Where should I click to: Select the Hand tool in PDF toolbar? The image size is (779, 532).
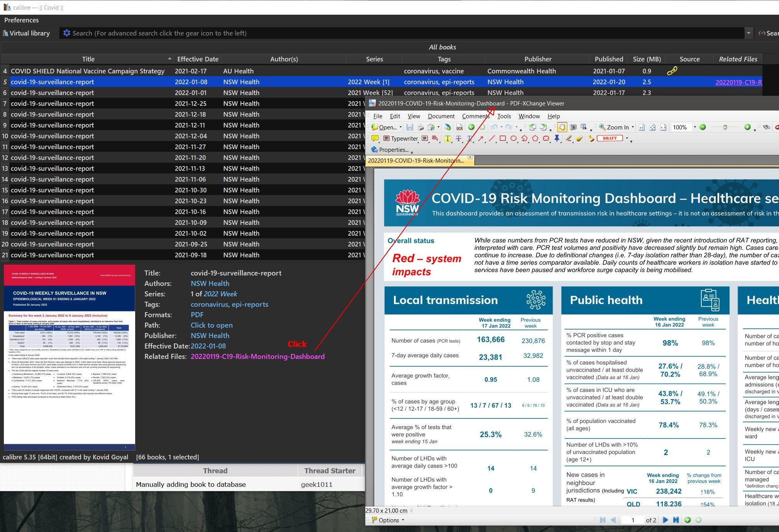pos(562,127)
